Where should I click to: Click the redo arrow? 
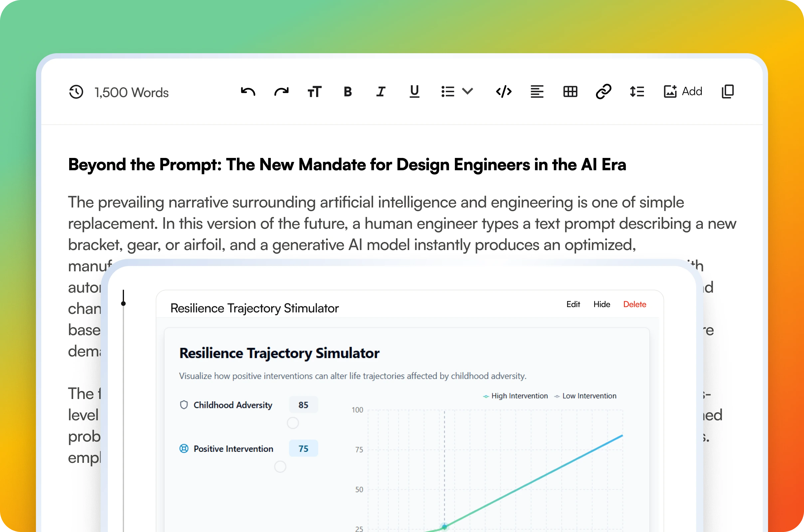click(281, 92)
